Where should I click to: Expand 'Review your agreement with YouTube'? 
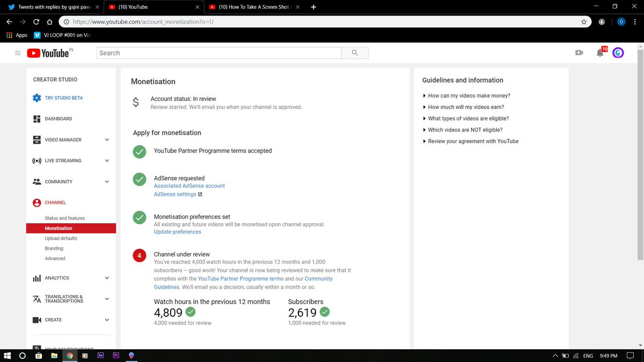[471, 141]
